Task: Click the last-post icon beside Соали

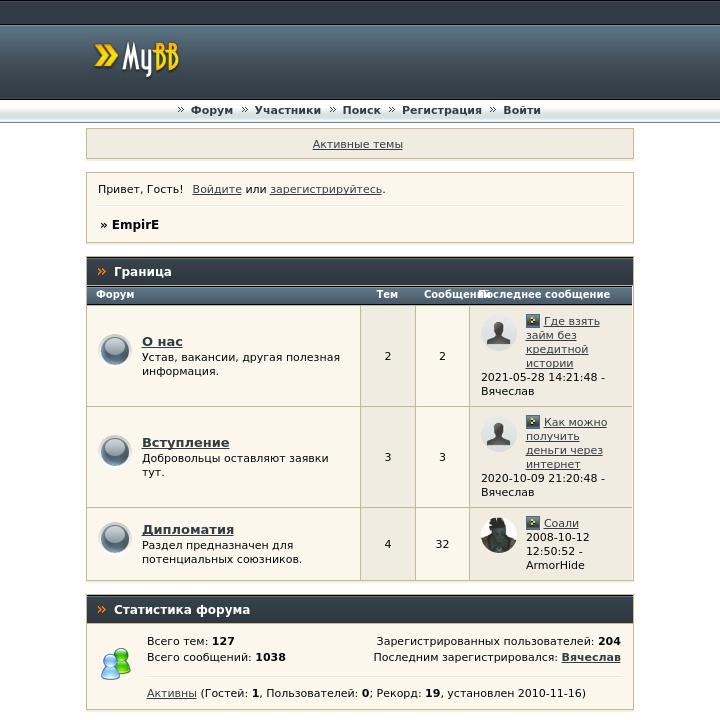Action: 533,523
